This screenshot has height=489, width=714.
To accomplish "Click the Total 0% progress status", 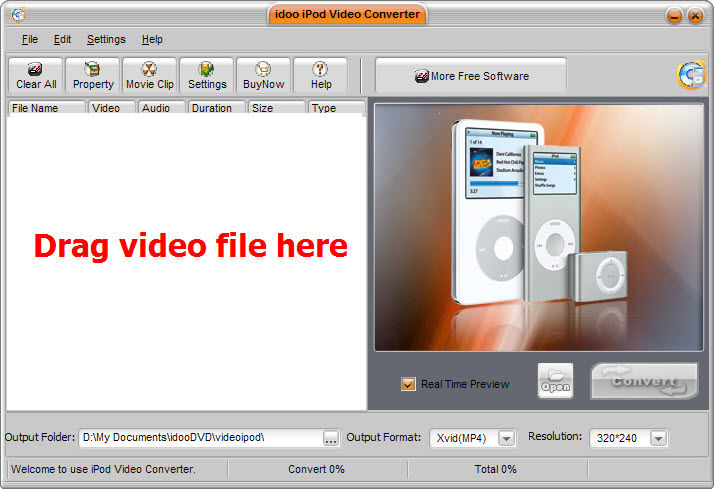I will coord(495,469).
